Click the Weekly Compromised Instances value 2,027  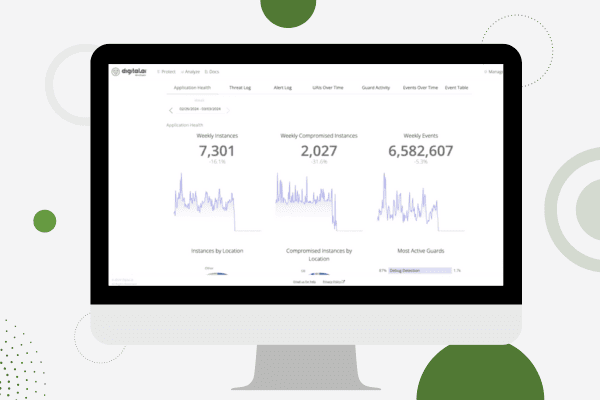(319, 151)
